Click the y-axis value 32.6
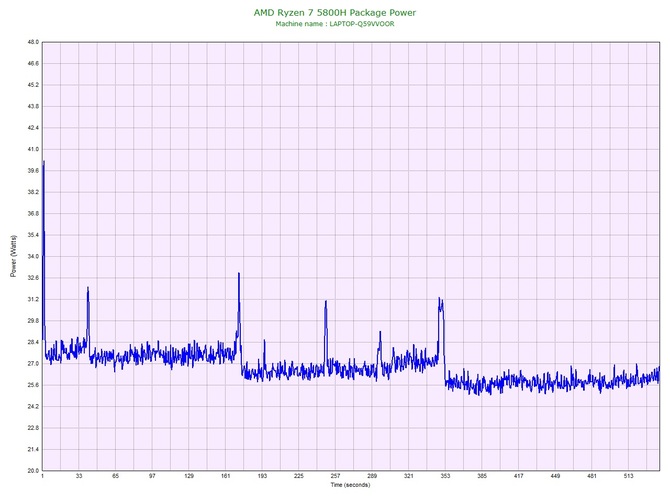This screenshot has height=502, width=670. [x=33, y=278]
